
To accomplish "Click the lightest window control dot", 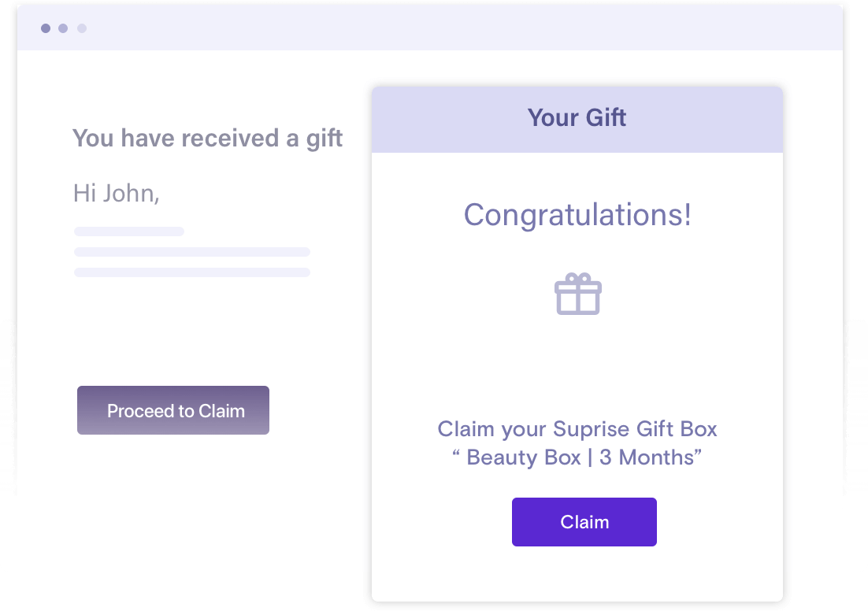I will tap(82, 28).
